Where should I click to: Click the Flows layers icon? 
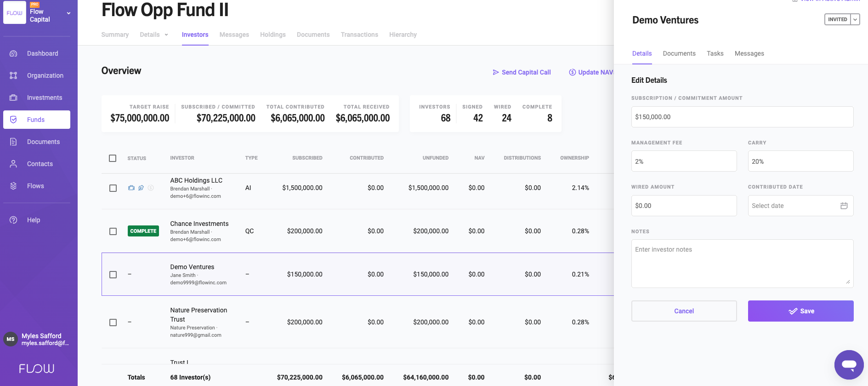point(13,186)
